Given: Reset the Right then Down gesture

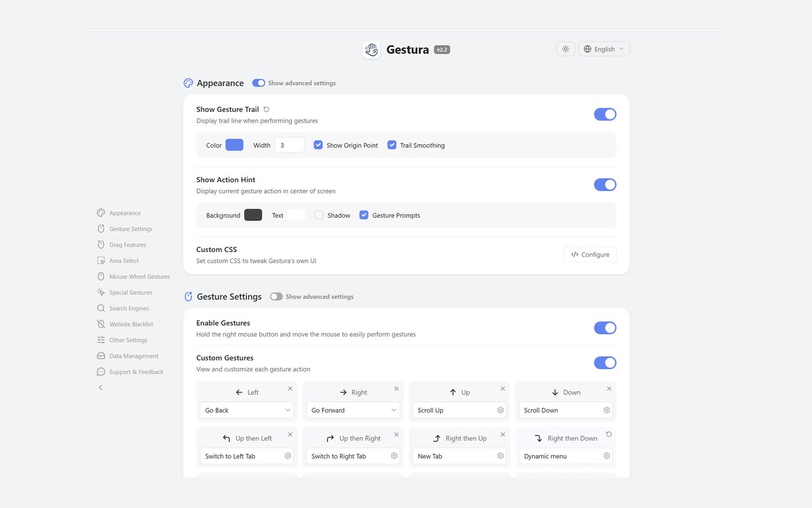Looking at the screenshot, I should 609,434.
